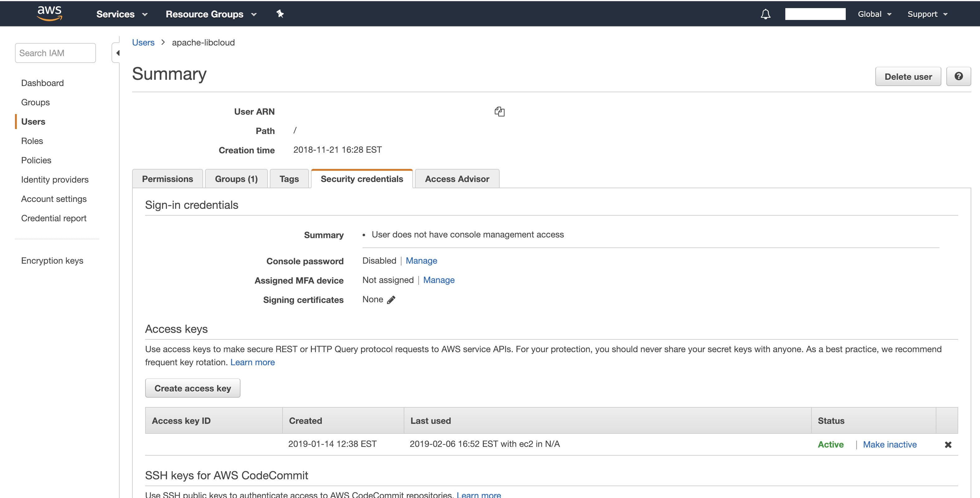Delete the access key with the X icon
The height and width of the screenshot is (498, 980).
click(948, 445)
